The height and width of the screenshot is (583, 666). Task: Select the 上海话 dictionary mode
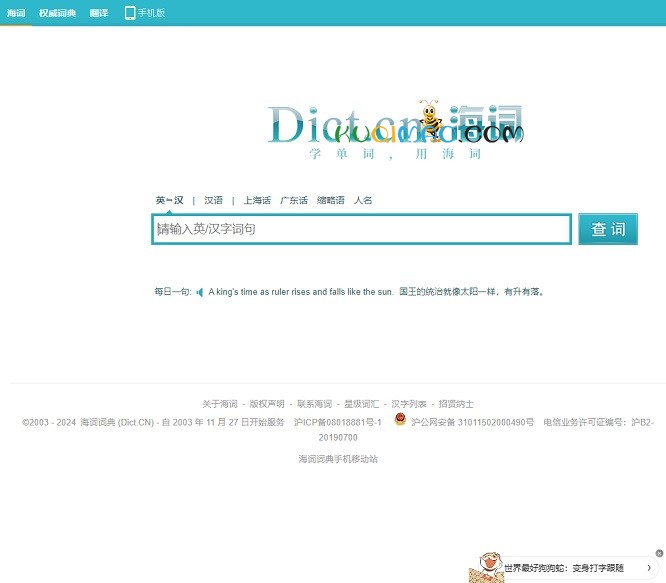pyautogui.click(x=257, y=200)
